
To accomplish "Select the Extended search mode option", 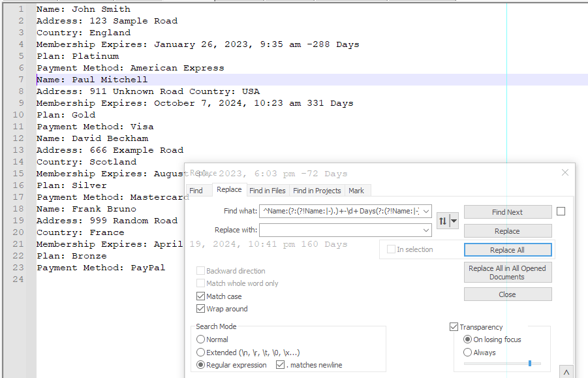I will point(201,352).
